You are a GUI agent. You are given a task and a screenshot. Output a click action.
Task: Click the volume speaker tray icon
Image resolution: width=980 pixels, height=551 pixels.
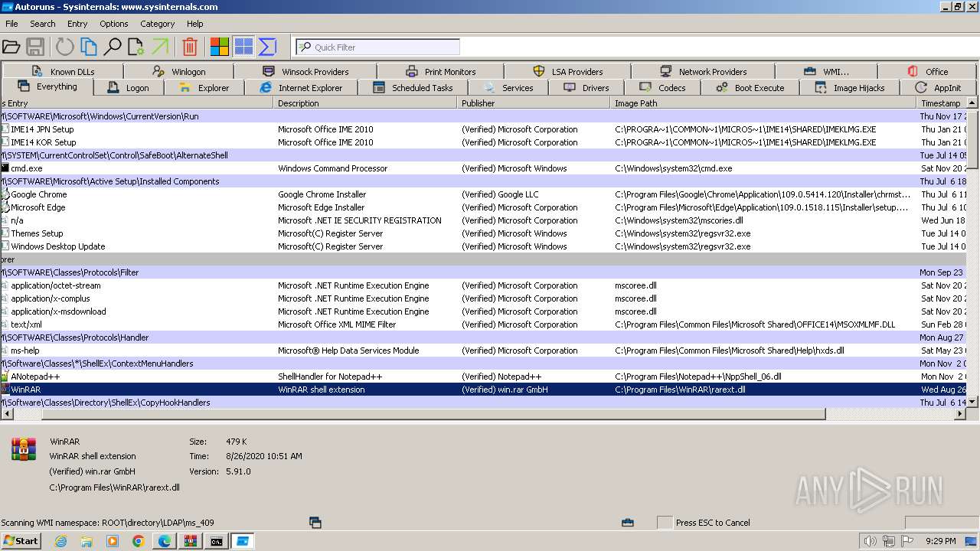click(x=870, y=541)
